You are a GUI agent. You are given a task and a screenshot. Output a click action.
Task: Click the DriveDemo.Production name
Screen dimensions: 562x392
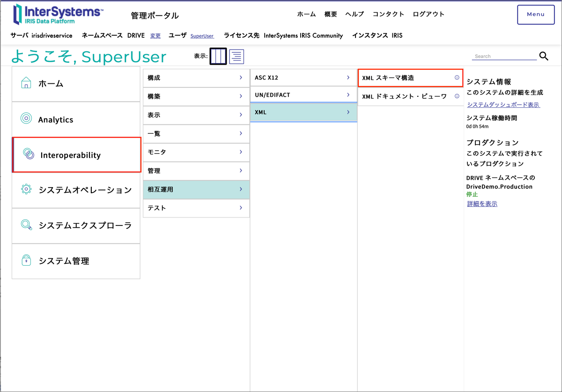(499, 186)
